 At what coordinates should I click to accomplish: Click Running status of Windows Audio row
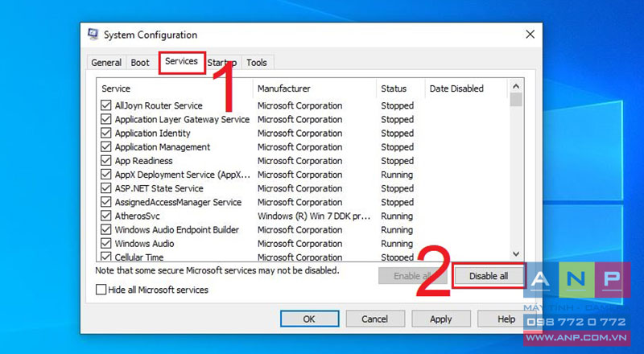[x=397, y=244]
